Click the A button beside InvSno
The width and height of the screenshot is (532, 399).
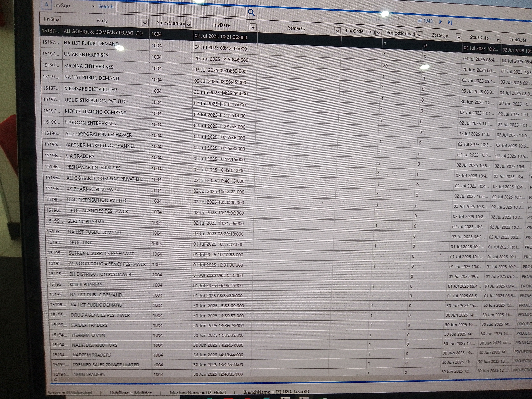[47, 5]
